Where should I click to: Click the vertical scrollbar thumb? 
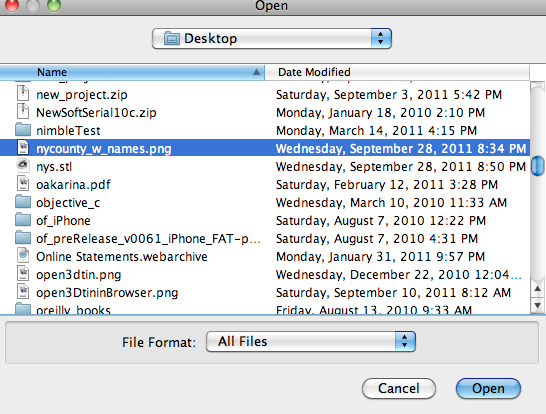[538, 166]
